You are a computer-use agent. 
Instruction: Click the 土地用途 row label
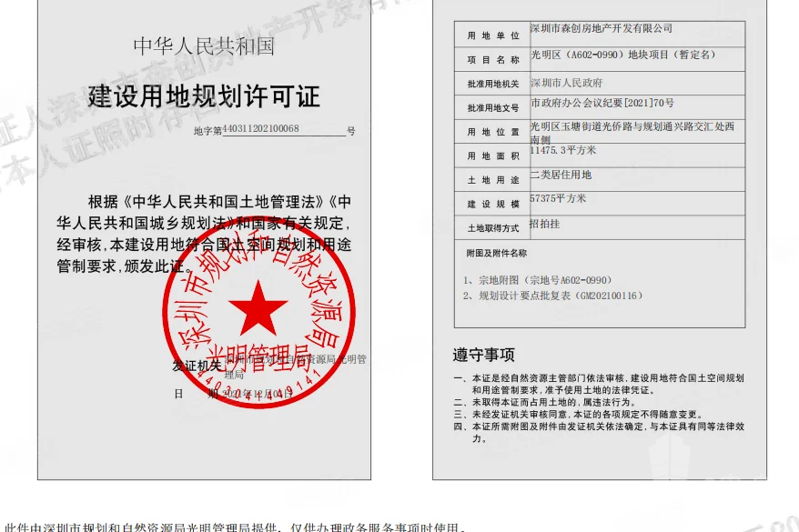(x=493, y=180)
